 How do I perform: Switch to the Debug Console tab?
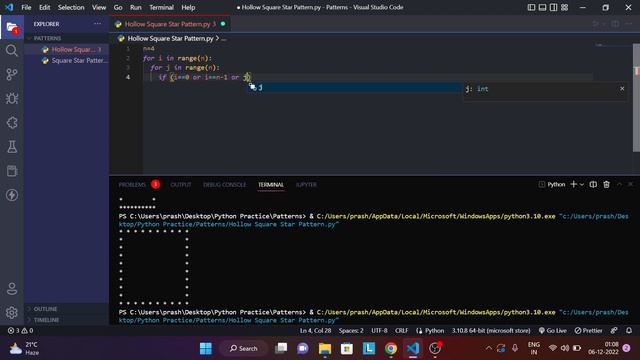[x=224, y=184]
